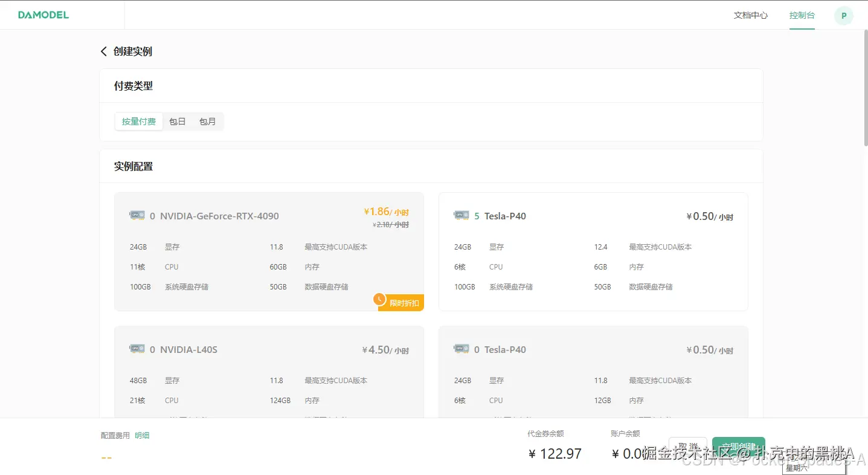868x475 pixels.
Task: Open the user avatar P menu
Action: [x=844, y=16]
